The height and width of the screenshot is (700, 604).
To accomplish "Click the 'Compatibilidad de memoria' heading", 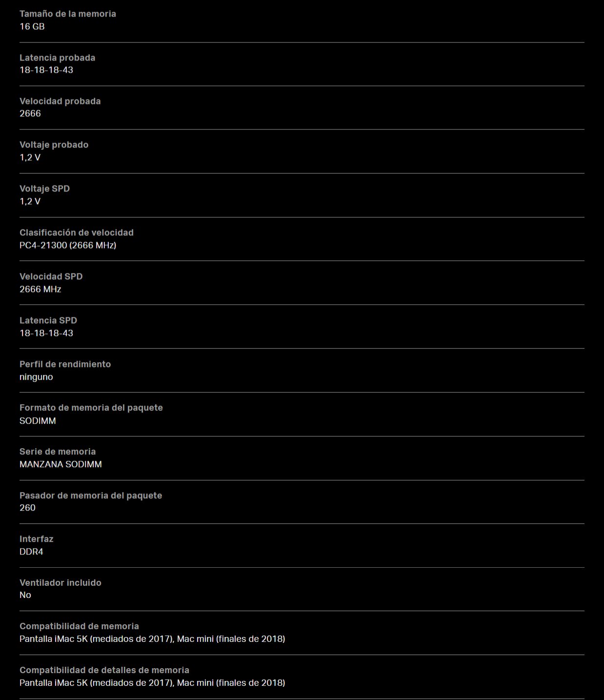I will coord(79,626).
